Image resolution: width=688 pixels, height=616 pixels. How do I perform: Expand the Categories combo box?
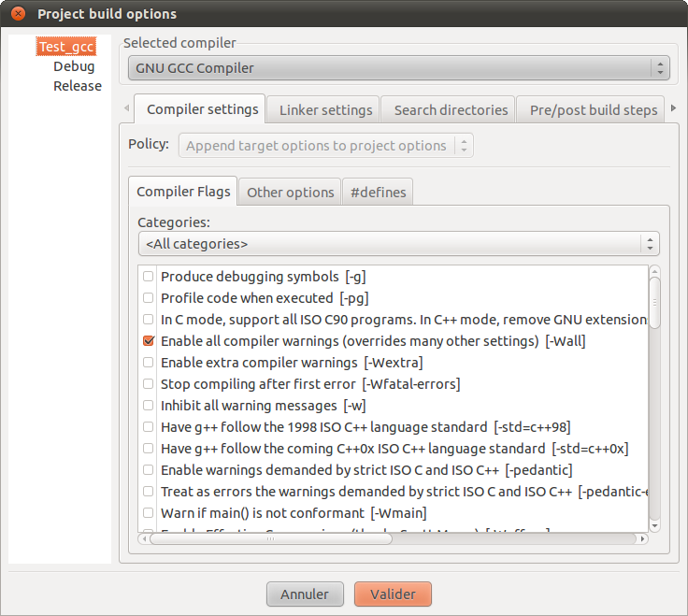click(398, 244)
